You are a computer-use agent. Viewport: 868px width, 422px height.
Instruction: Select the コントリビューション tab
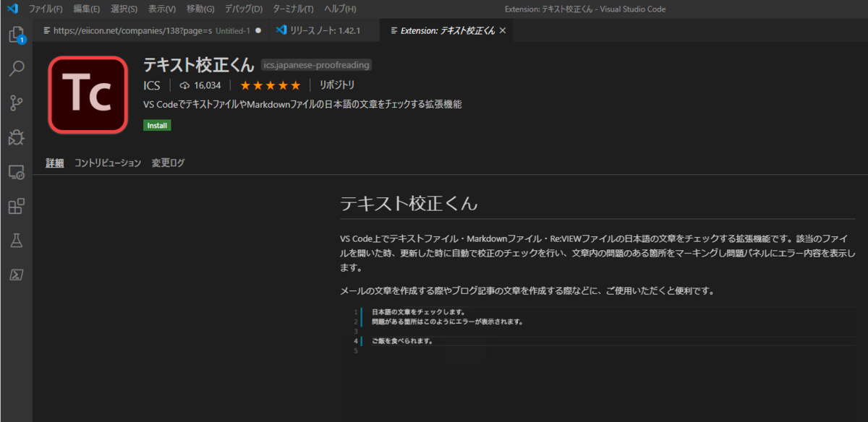click(x=108, y=163)
